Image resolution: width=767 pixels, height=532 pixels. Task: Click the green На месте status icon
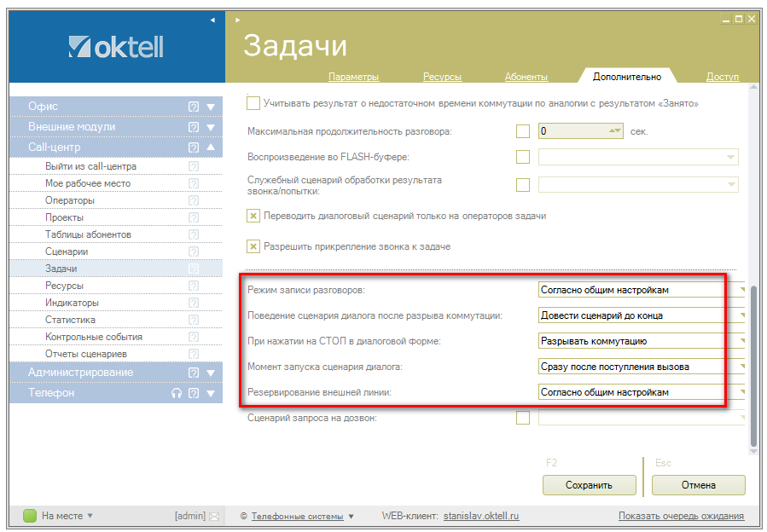(30, 516)
